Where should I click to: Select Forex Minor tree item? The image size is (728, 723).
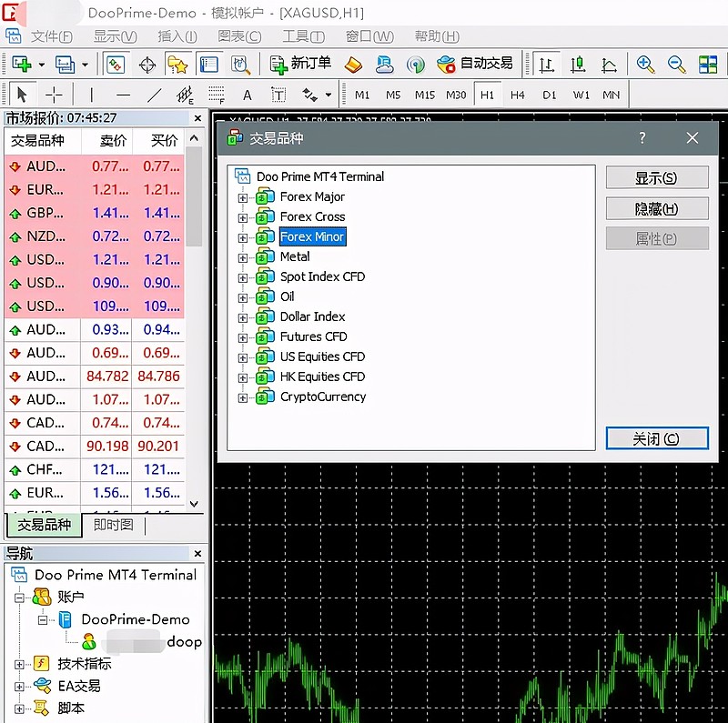pos(312,236)
